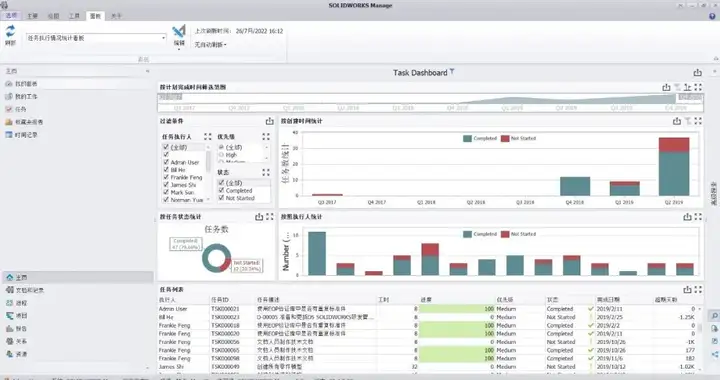Click the dashboard Edit pencil icon
The height and width of the screenshot is (380, 720).
[179, 31]
